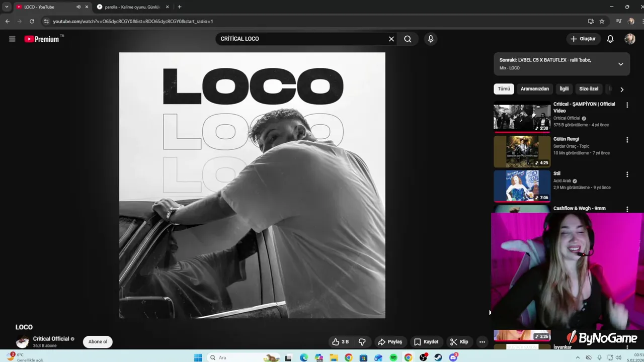The image size is (644, 362).
Task: Open Gülün Rengi video thumbnail
Action: coord(522,151)
